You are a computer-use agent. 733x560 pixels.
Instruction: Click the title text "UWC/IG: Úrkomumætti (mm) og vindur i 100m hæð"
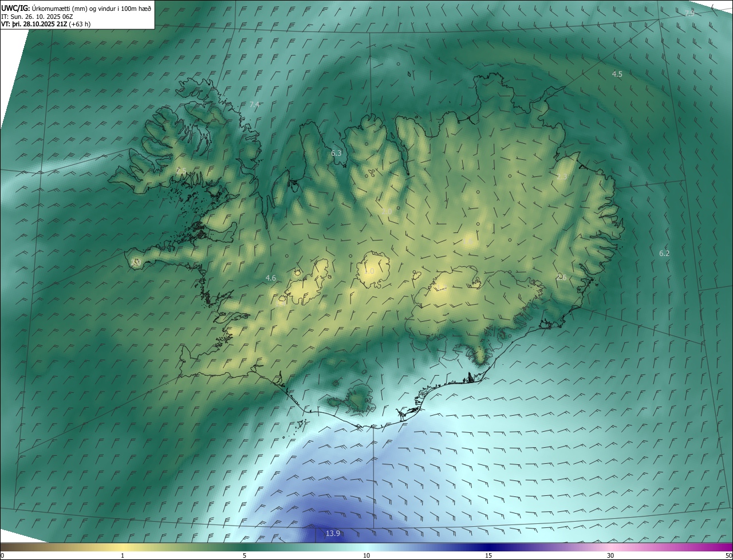click(x=76, y=8)
